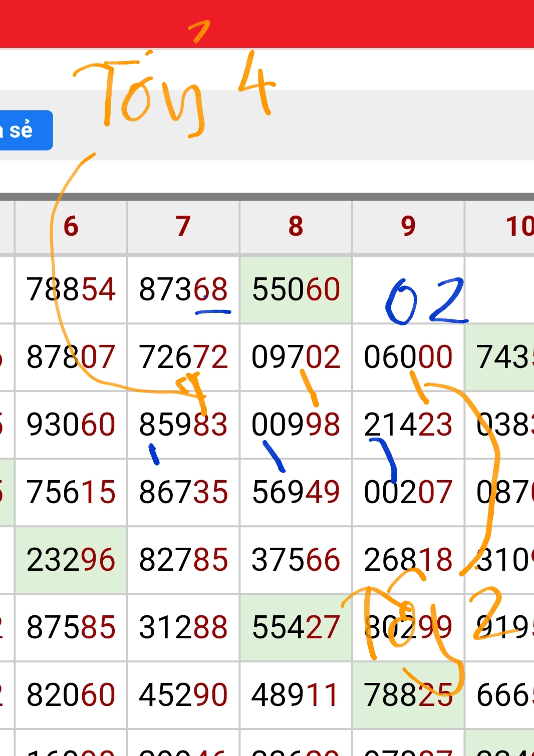Click the green highlighted cell 55427
Viewport: 534px width, 756px height.
point(296,627)
